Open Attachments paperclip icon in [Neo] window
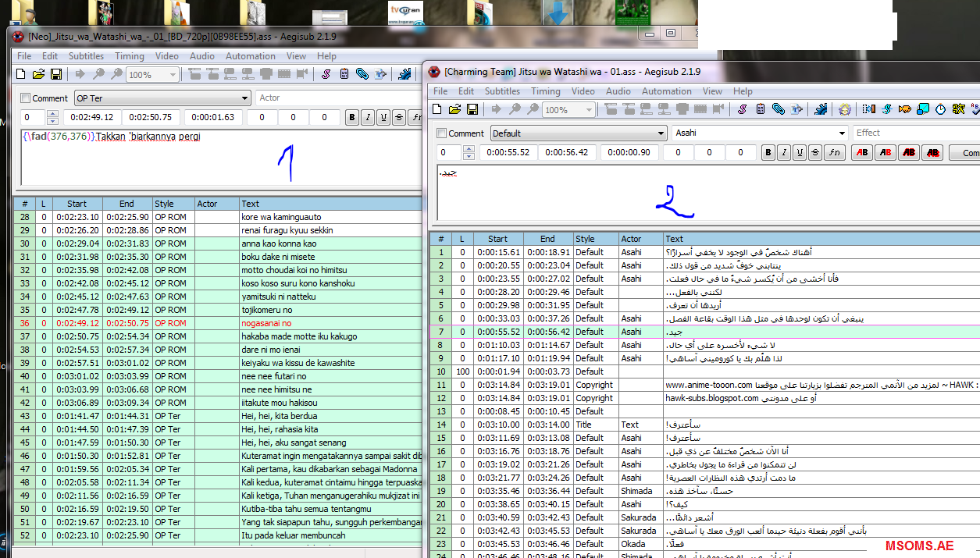The height and width of the screenshot is (558, 980). click(x=362, y=74)
